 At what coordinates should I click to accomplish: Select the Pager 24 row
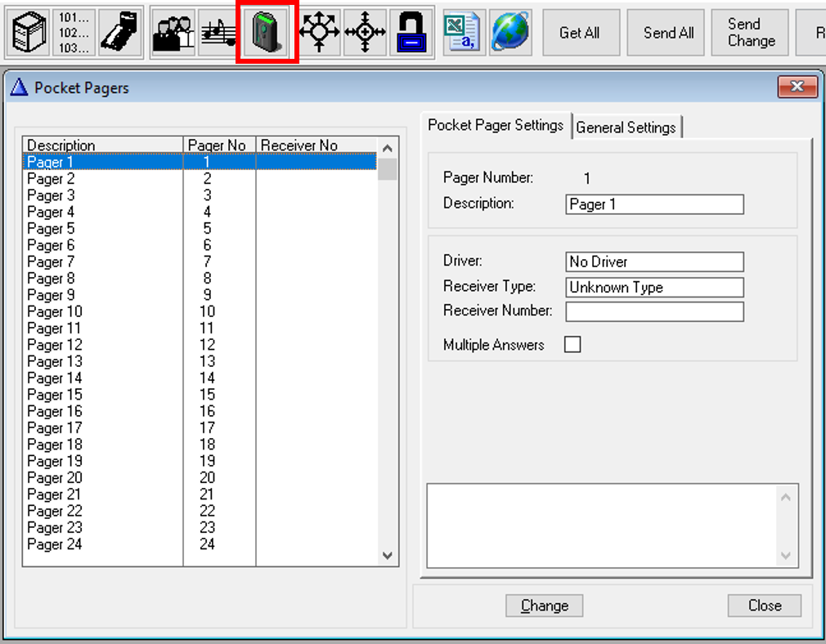coord(200,544)
